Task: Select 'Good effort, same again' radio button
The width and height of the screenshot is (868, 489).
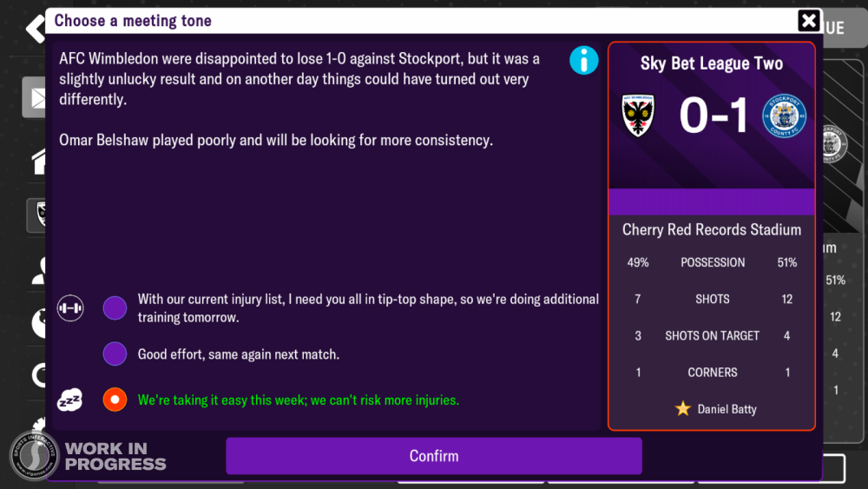Action: tap(115, 354)
